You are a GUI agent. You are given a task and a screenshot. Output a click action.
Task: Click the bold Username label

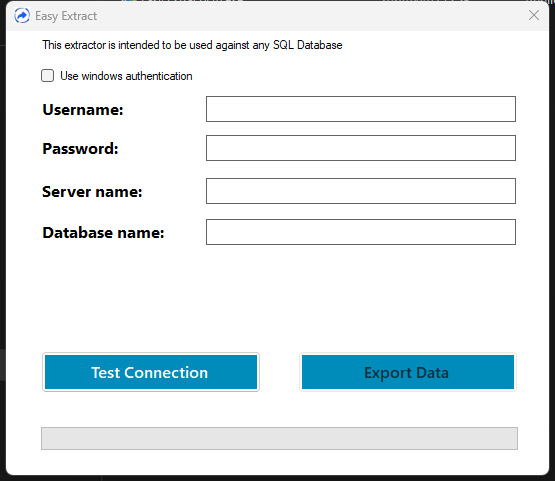tap(83, 110)
